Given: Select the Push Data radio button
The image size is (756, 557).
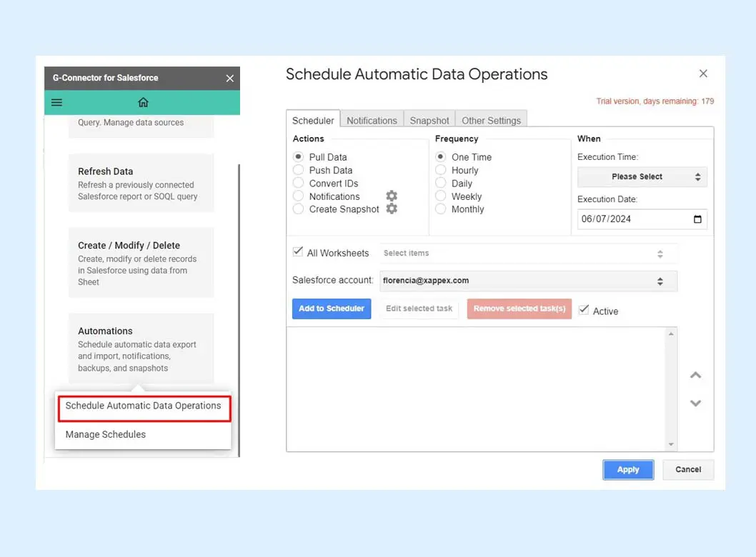Looking at the screenshot, I should coord(299,170).
